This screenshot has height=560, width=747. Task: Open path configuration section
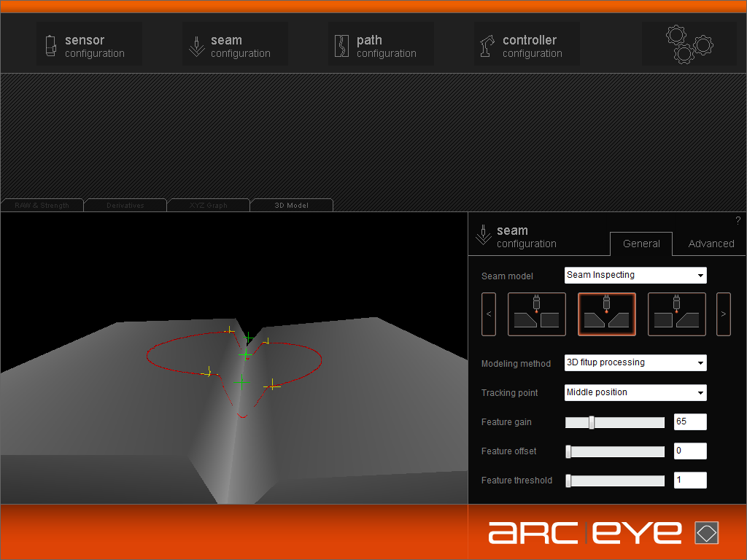pyautogui.click(x=381, y=45)
